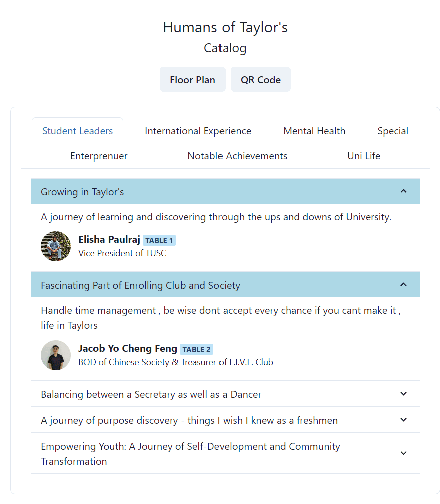Select the Uni Life tab

click(x=364, y=156)
